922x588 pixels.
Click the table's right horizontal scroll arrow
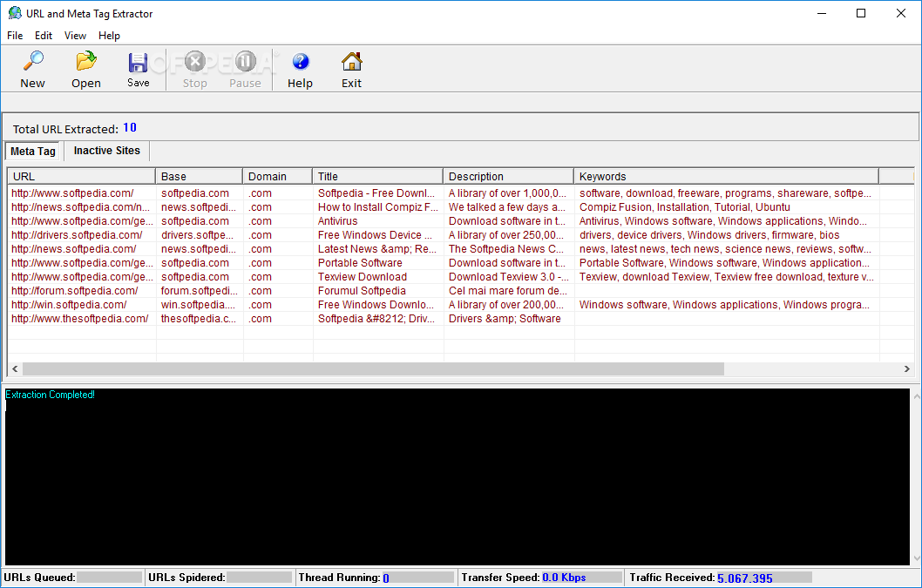906,368
